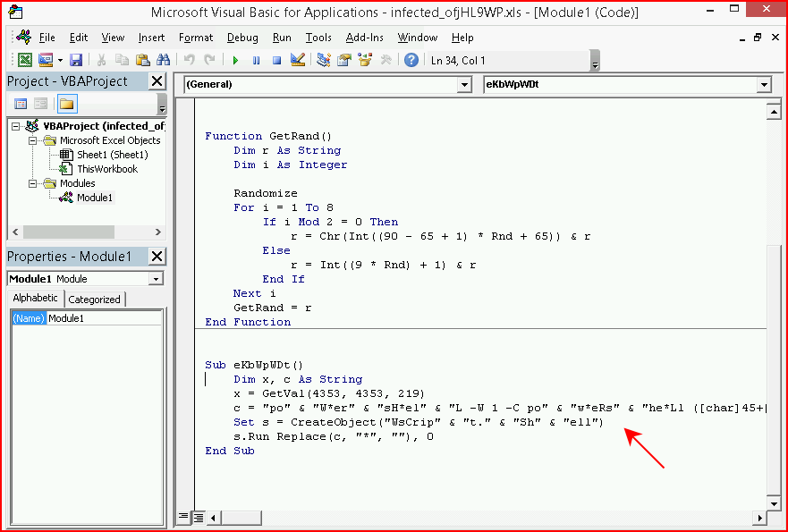Click the Redo arrow icon
The image size is (788, 532).
pos(209,60)
